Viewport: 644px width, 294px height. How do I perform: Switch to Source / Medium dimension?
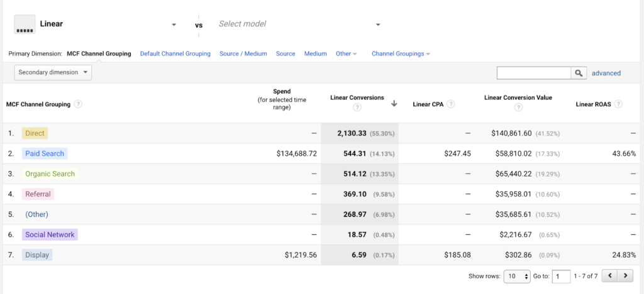(x=243, y=54)
